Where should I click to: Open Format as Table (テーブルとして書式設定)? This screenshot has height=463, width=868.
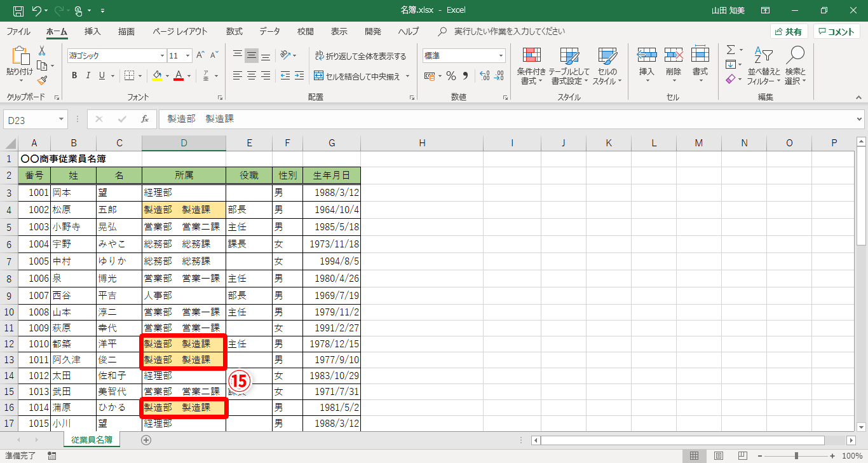pos(569,66)
